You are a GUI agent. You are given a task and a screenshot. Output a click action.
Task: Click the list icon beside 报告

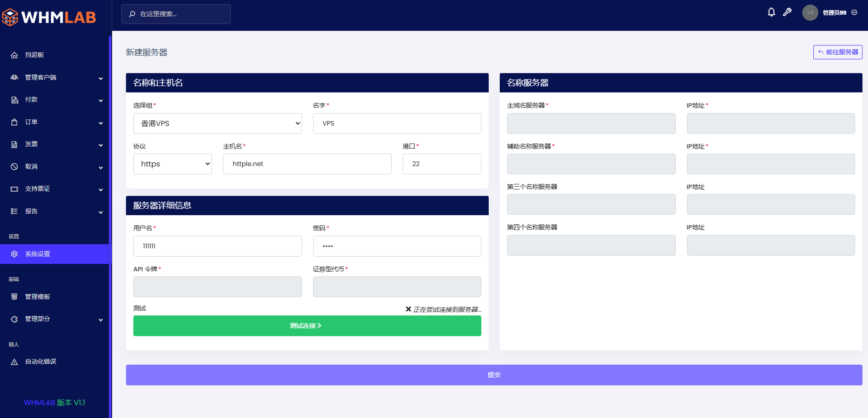pos(14,211)
